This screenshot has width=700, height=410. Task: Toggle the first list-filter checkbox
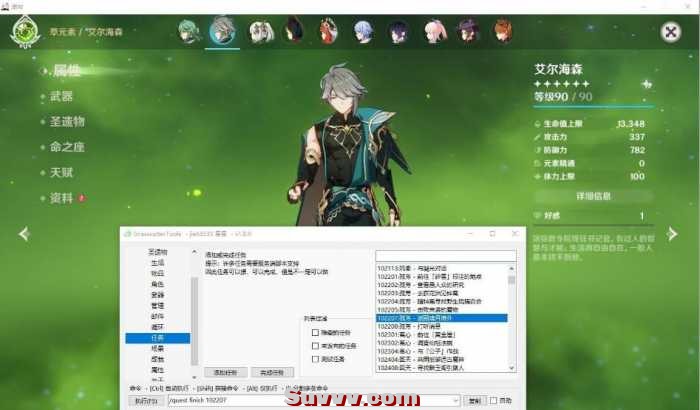[315, 332]
